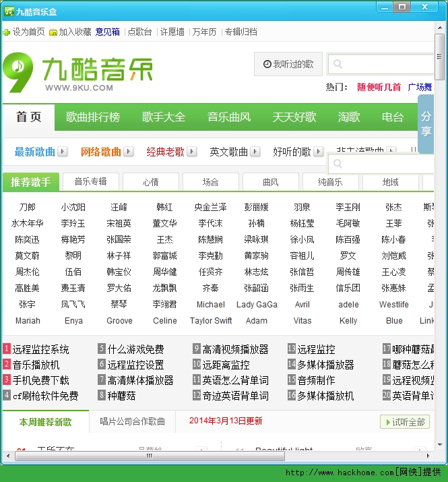The height and width of the screenshot is (482, 448).
Task: Click ad link 远程监控系统
Action: point(40,349)
